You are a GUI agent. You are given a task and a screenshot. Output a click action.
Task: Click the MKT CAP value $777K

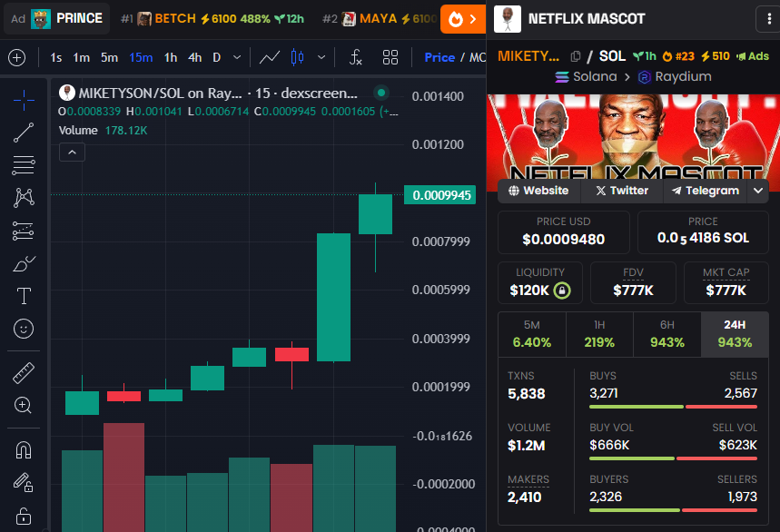[x=726, y=291]
